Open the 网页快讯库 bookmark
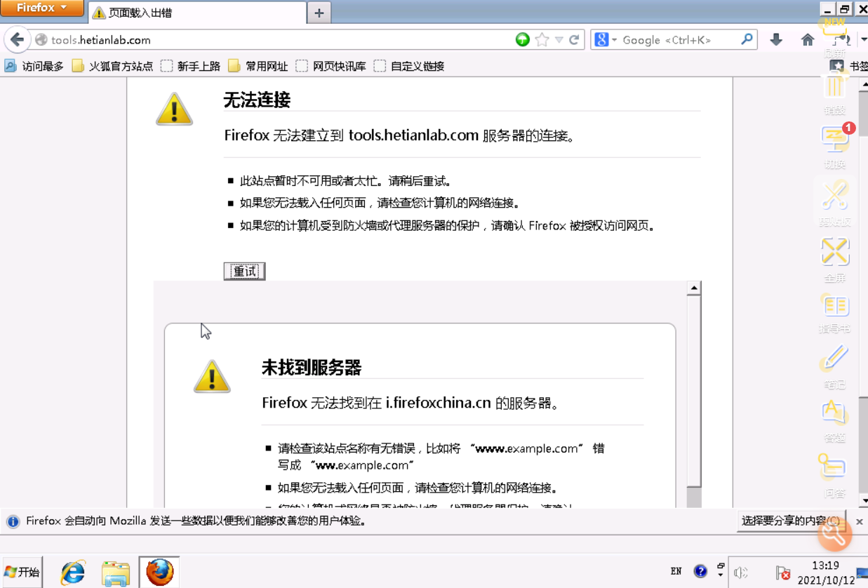This screenshot has height=588, width=868. coord(331,66)
